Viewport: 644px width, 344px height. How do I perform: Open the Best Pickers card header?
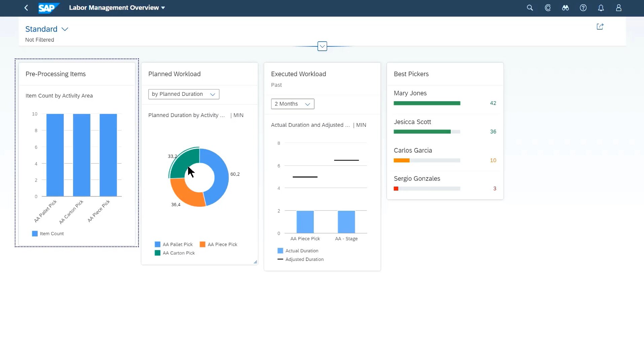411,74
